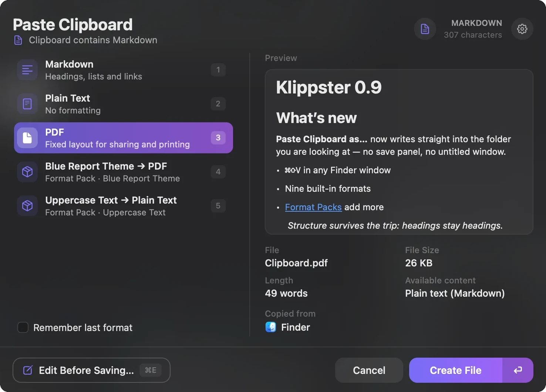Click shortcut badge 3 beside PDF
The image size is (546, 392).
click(x=218, y=138)
